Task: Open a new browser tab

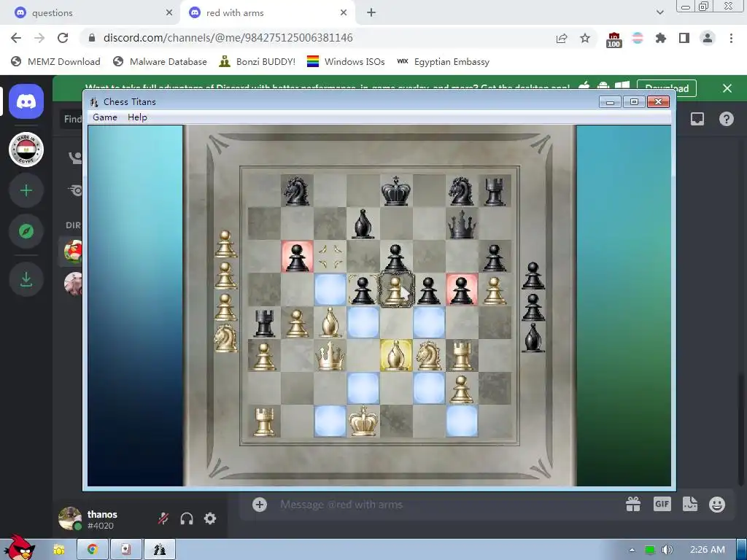Action: click(371, 13)
